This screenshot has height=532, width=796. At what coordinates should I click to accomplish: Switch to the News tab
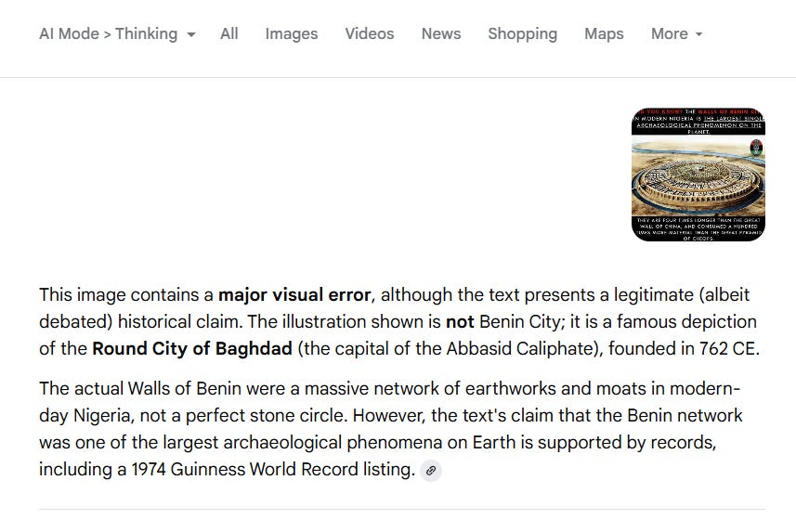tap(441, 34)
